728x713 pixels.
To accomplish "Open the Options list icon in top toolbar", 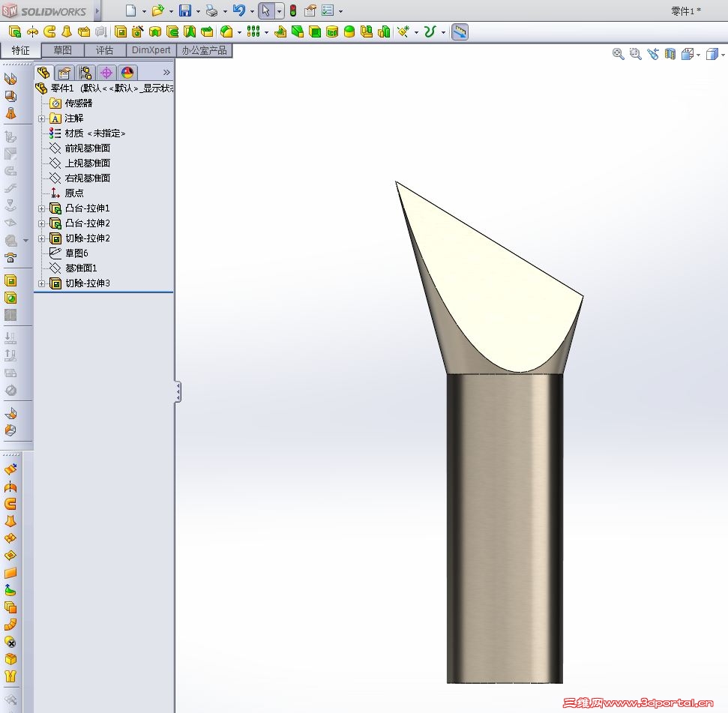I will click(x=328, y=10).
